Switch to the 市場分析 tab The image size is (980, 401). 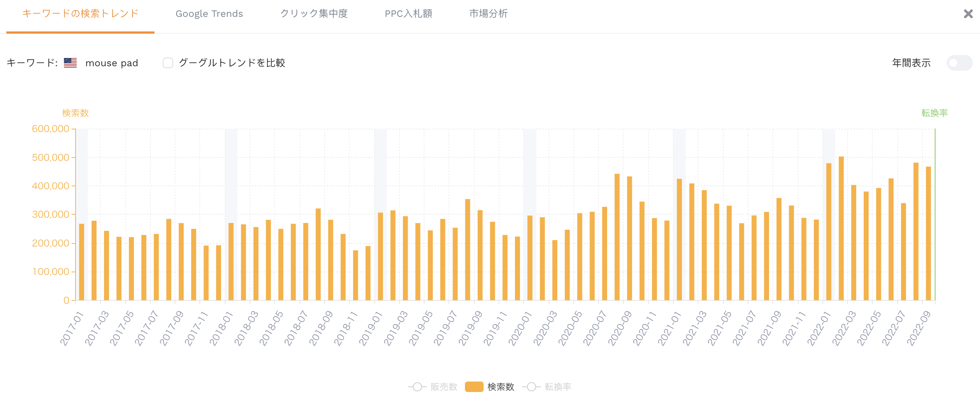click(488, 14)
